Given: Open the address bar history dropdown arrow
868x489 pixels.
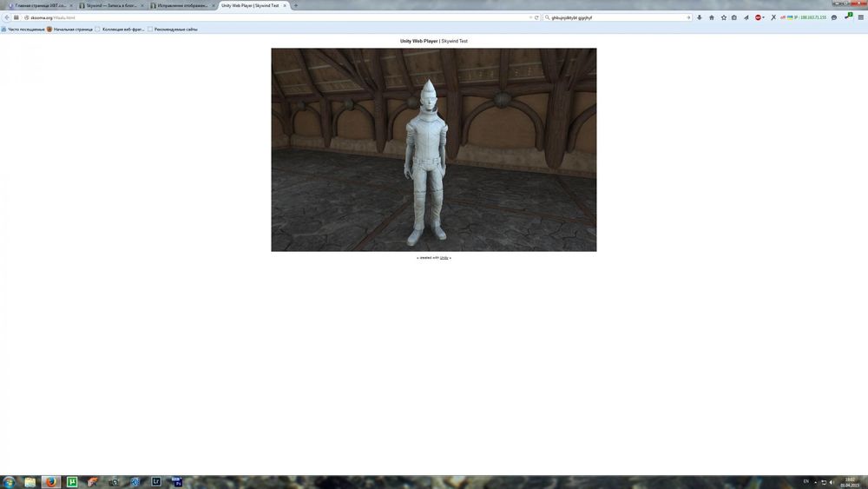Looking at the screenshot, I should tap(530, 17).
